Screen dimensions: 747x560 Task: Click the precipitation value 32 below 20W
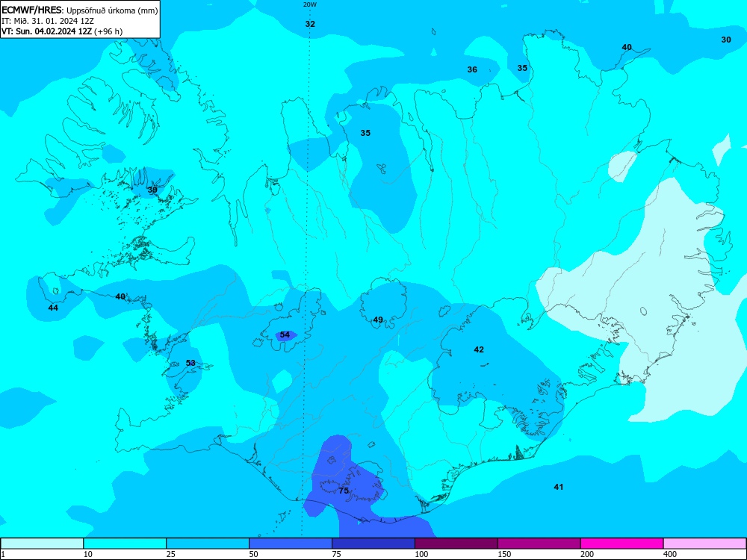(x=310, y=24)
